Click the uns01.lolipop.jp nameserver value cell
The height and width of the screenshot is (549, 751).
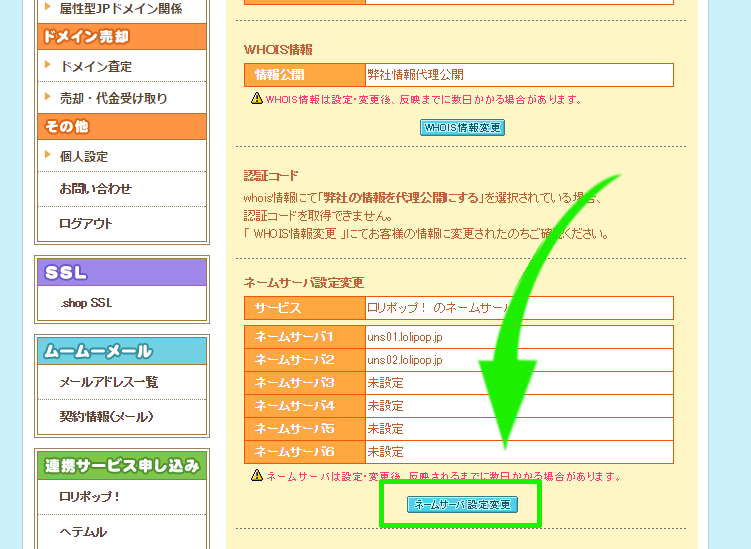[518, 337]
